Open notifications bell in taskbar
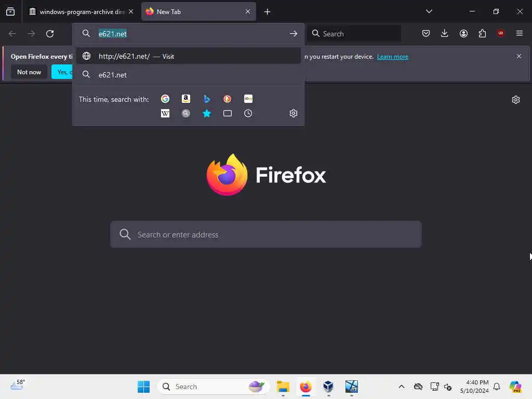The image size is (532, 399). click(x=497, y=387)
